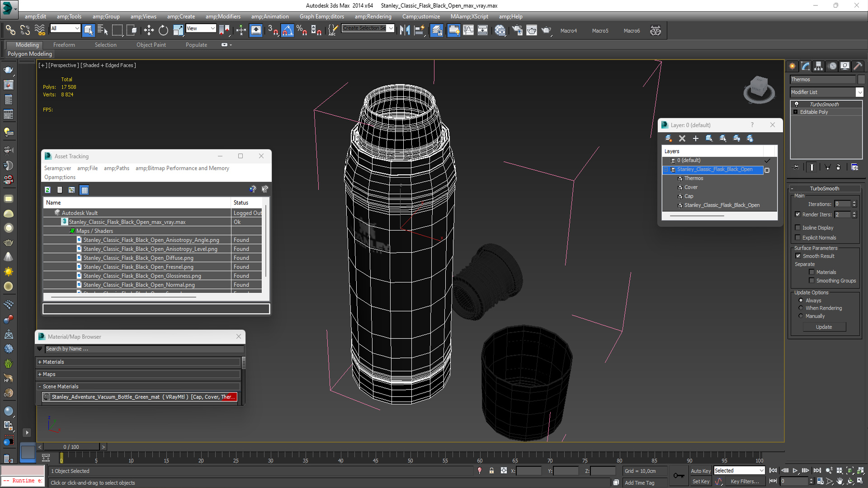Collapse Stanley_Classic_Flask_Black_Open layer tree

pos(665,169)
